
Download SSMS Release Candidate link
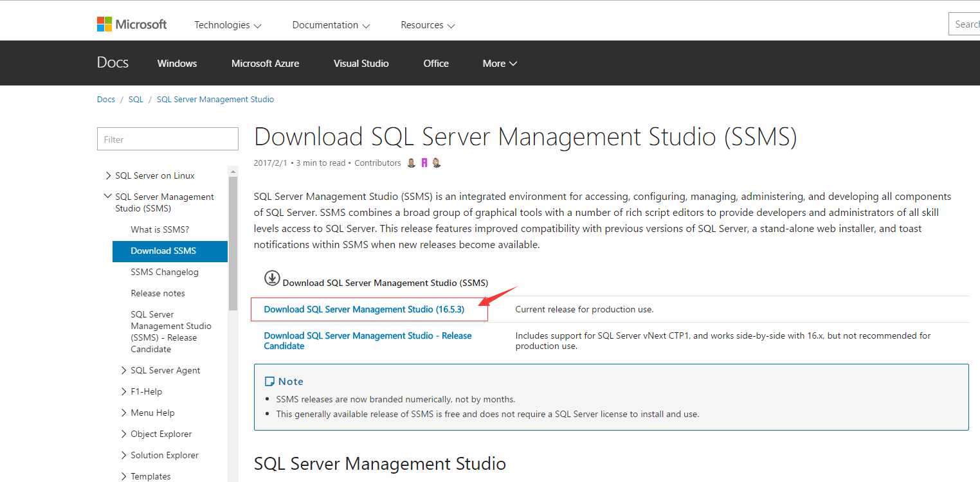click(368, 341)
